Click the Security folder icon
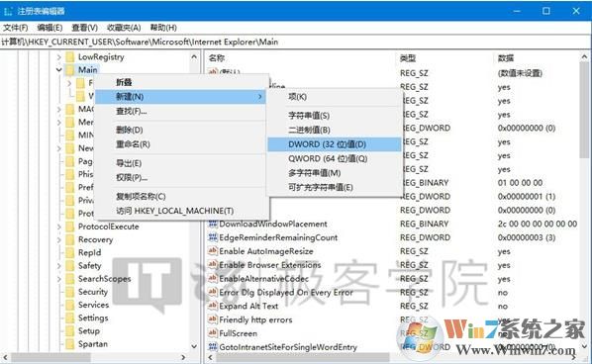The width and height of the screenshot is (592, 364). (x=70, y=292)
